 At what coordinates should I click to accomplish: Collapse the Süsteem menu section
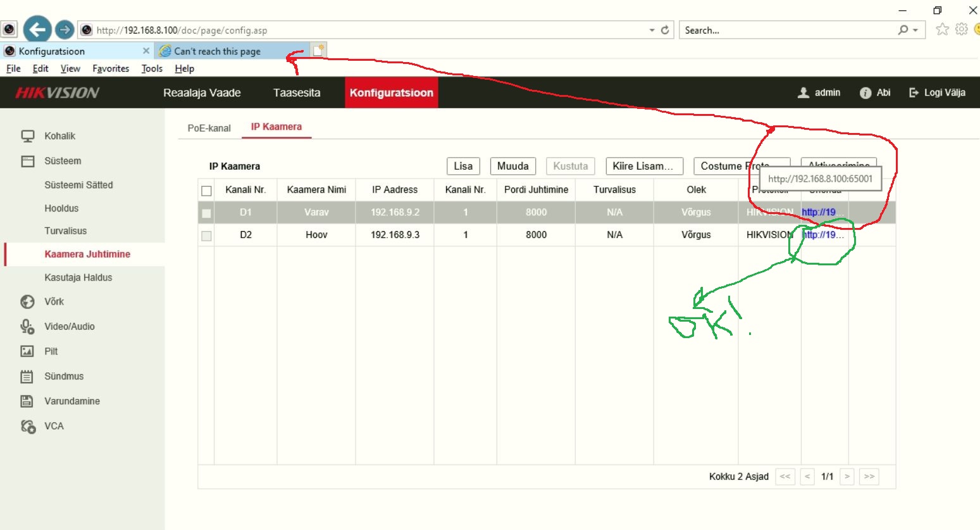pos(63,161)
